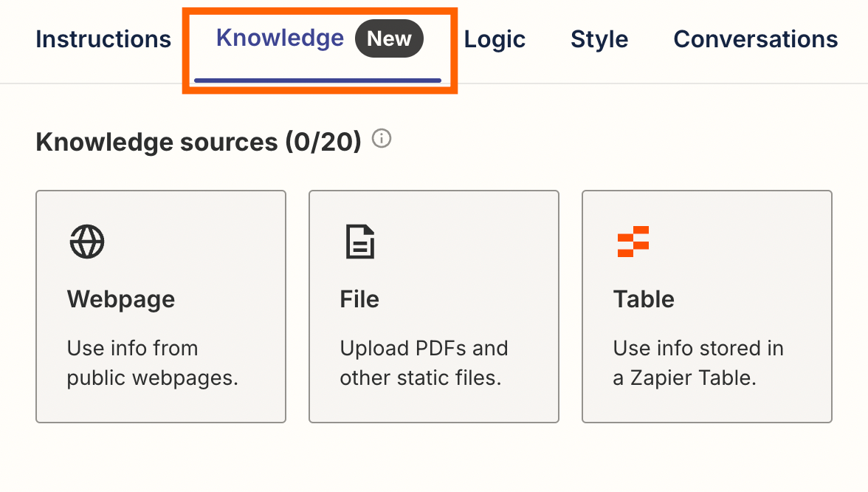Click the File card title

point(359,299)
